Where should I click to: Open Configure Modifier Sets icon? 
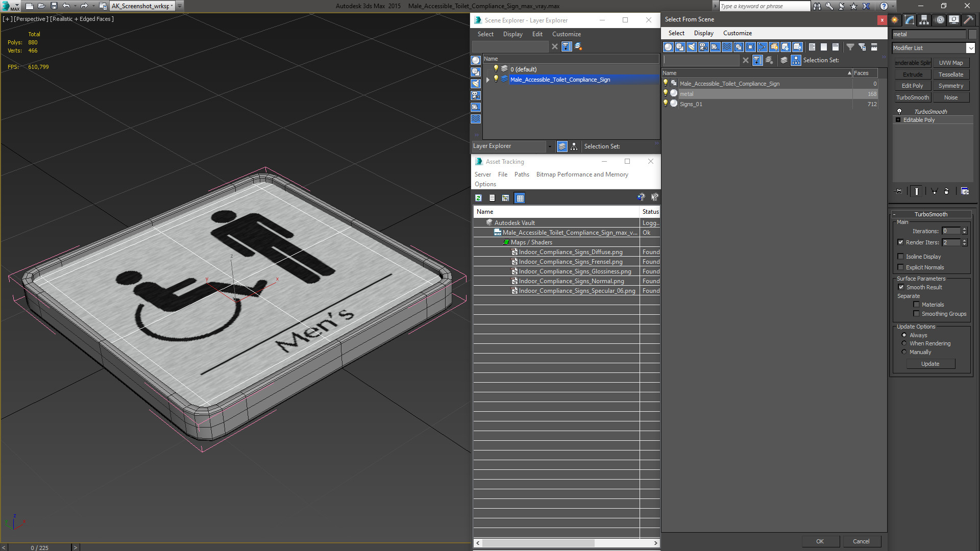coord(965,191)
